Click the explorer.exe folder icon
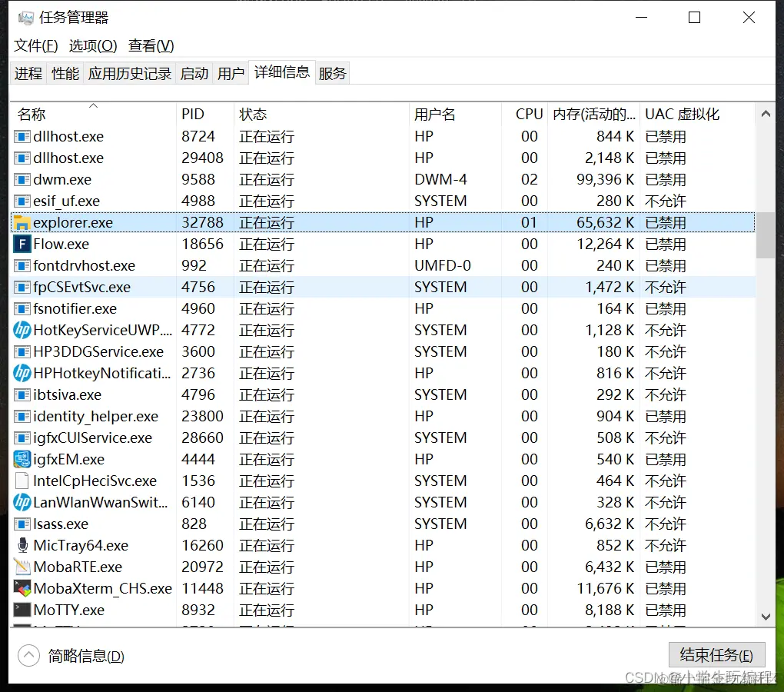 click(22, 222)
